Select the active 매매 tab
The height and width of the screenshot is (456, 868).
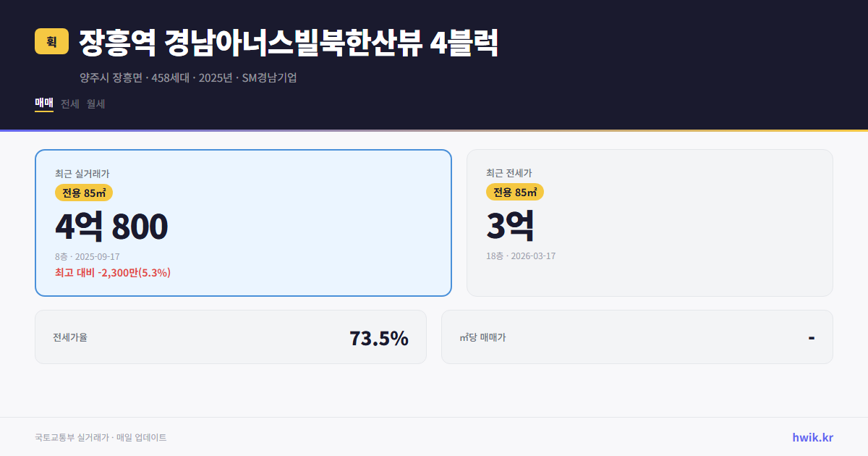[x=43, y=104]
